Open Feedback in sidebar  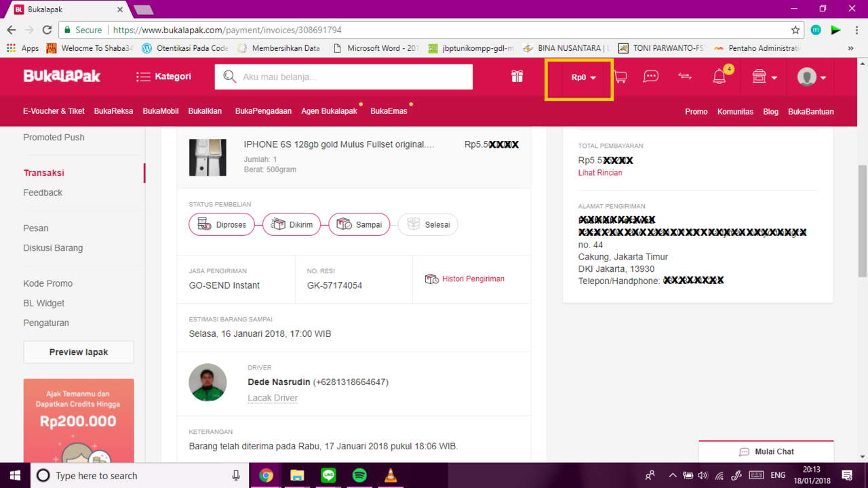[43, 192]
